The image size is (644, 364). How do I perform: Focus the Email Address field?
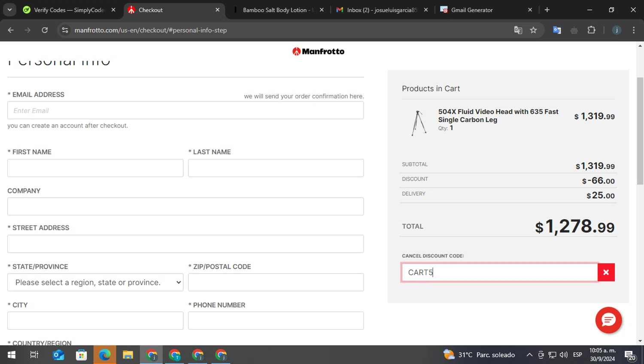point(185,110)
